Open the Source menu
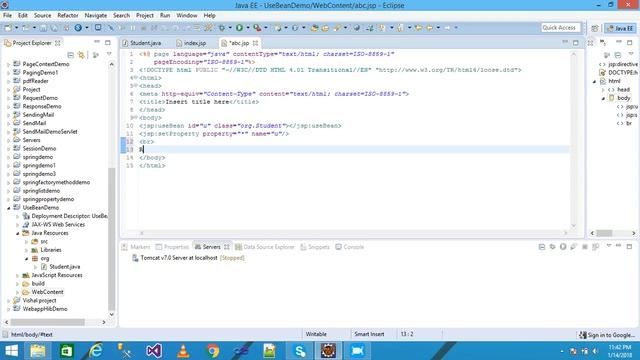The height and width of the screenshot is (360, 640). pyautogui.click(x=42, y=16)
